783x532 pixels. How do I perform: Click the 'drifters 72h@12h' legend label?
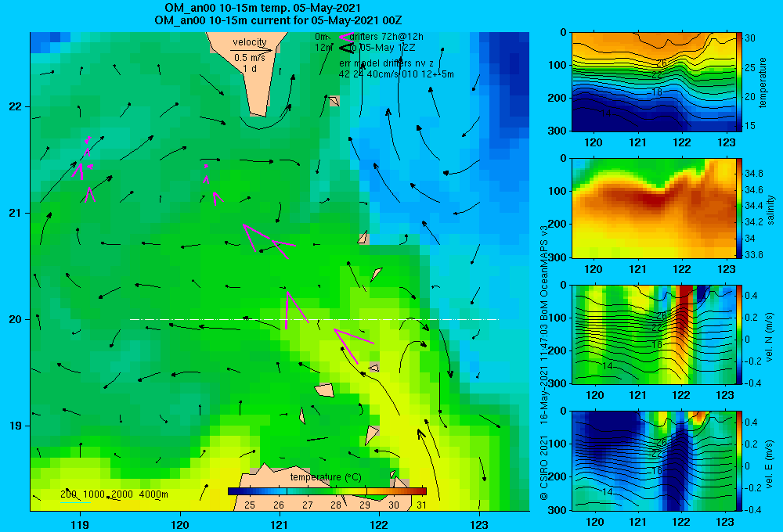tap(387, 37)
